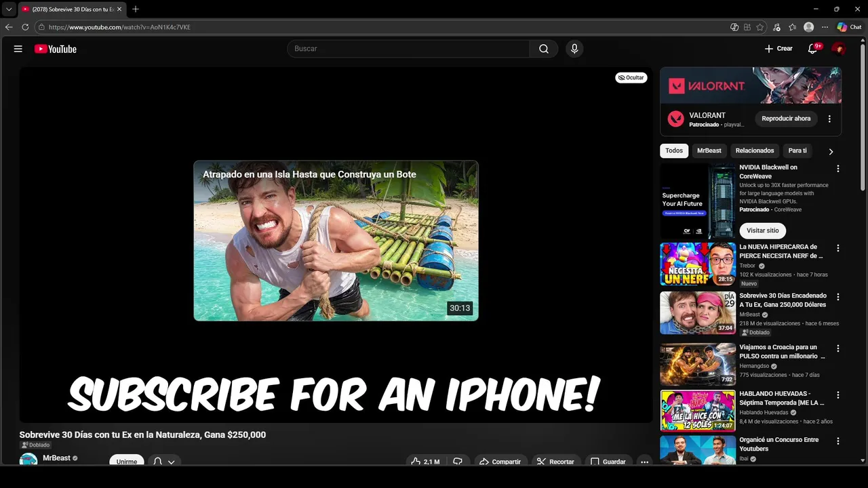The height and width of the screenshot is (488, 868).
Task: Open Sobrevive 30 Días Encadenado thumbnail 37:04
Action: (x=698, y=313)
